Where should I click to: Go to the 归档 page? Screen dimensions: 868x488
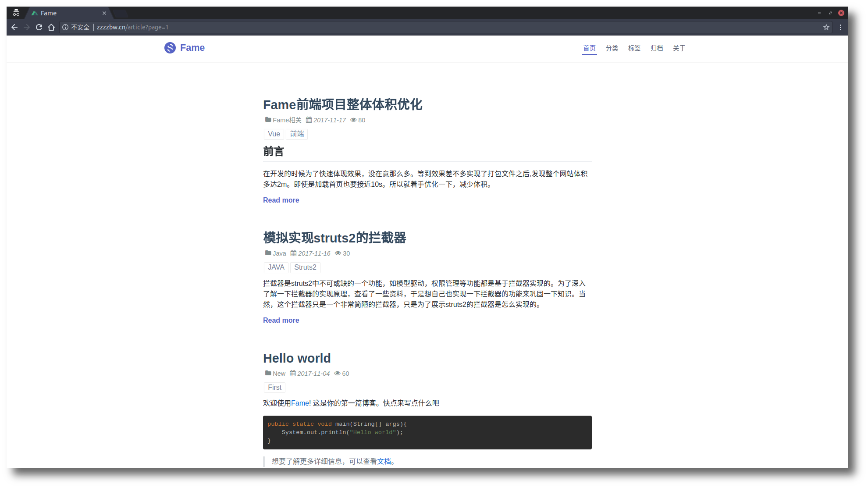656,48
